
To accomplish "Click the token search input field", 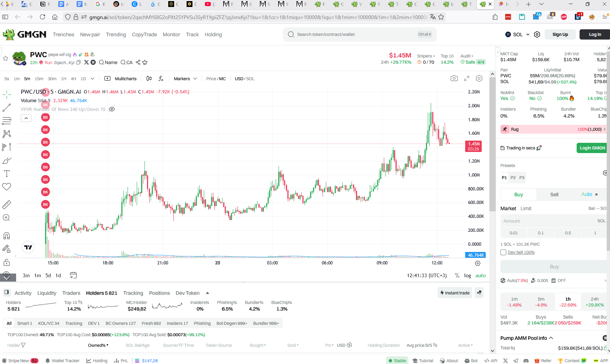I will 360,34.
